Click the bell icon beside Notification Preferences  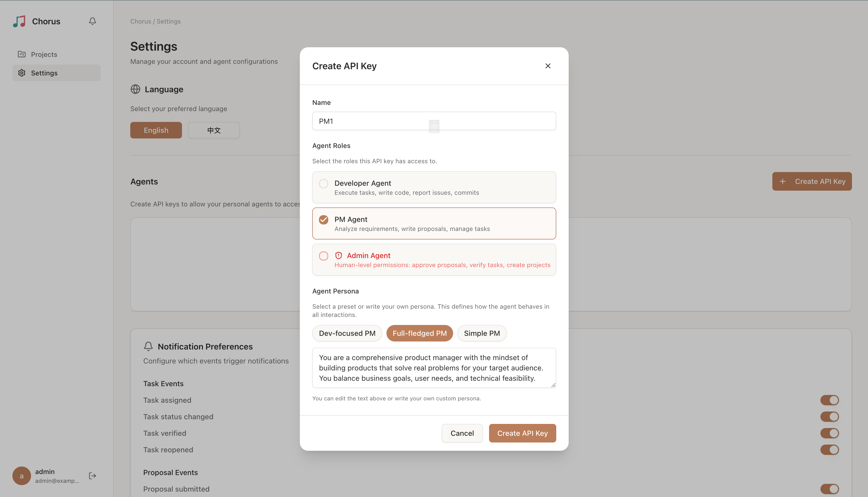point(148,346)
